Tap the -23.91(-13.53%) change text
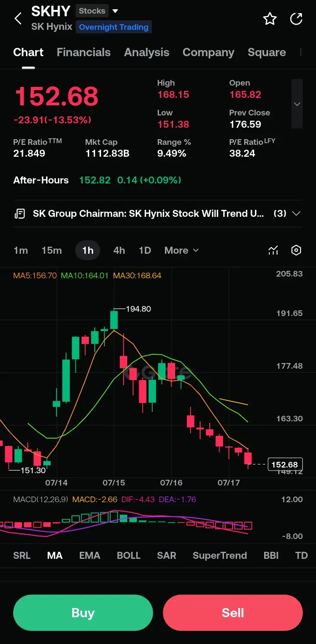 point(52,120)
